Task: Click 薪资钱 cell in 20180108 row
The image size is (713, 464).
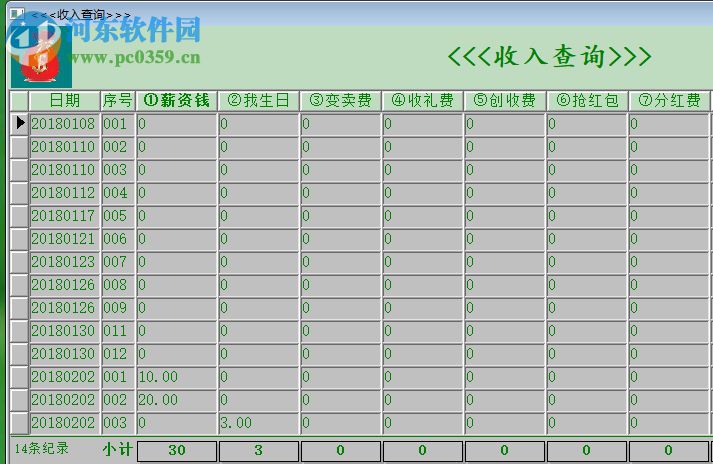Action: pos(176,124)
